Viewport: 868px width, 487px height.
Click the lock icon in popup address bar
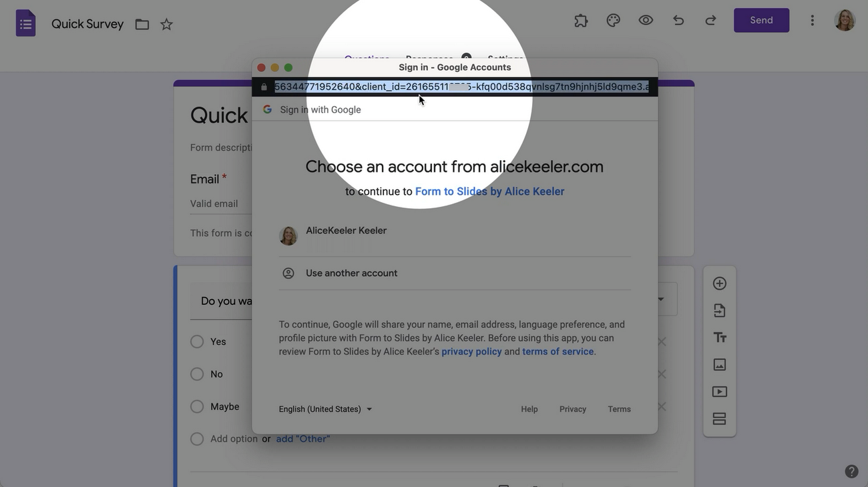[x=264, y=87]
